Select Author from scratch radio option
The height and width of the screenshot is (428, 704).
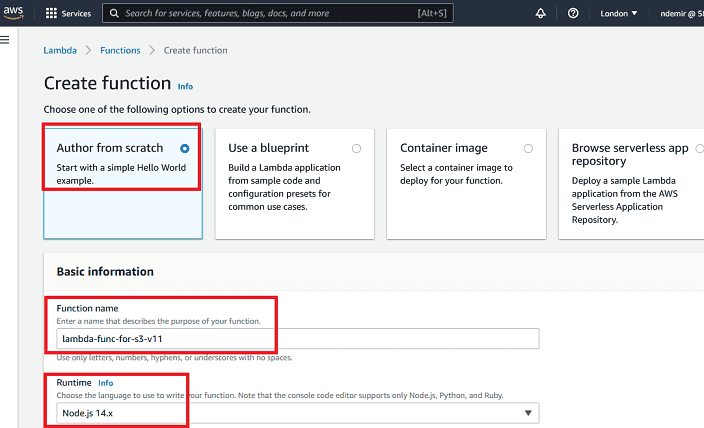point(185,148)
